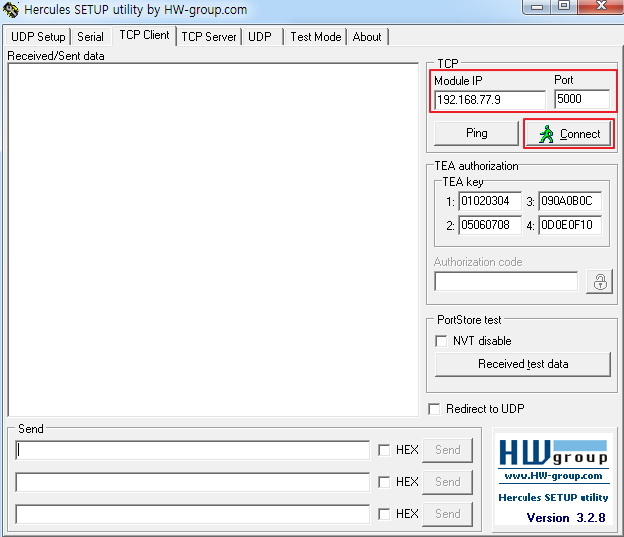This screenshot has height=537, width=624.
Task: Click the Module IP input field
Action: tap(489, 100)
